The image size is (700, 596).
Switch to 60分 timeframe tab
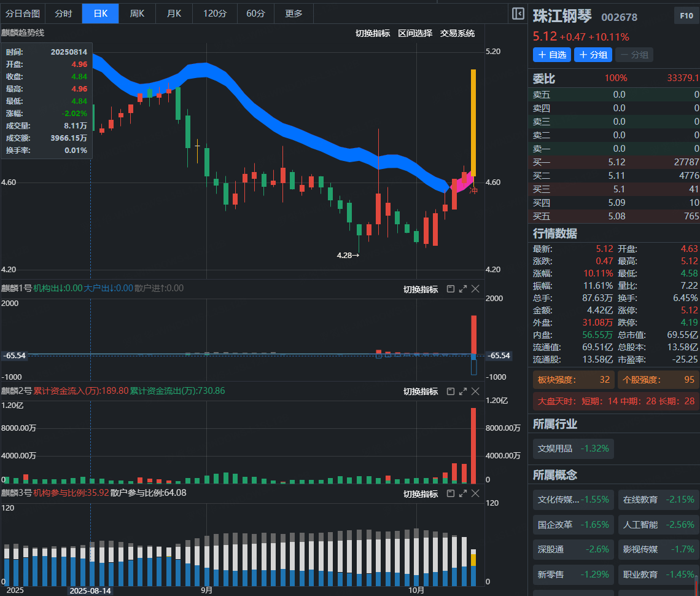(x=255, y=14)
